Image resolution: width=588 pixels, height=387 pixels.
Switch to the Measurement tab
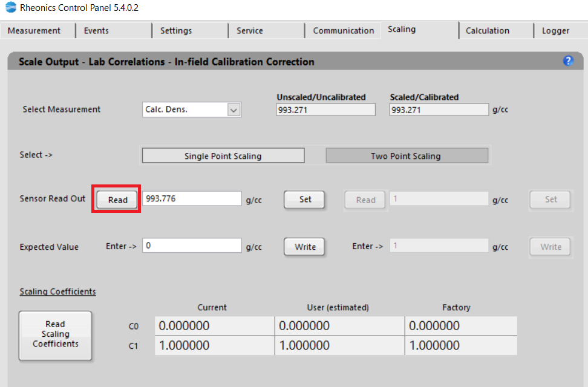[34, 31]
